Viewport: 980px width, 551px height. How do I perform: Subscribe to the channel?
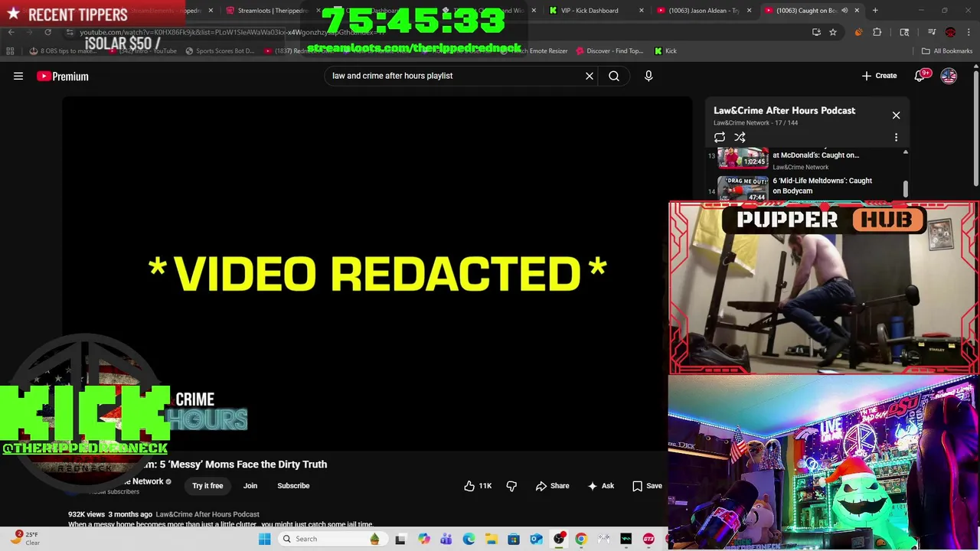click(293, 486)
